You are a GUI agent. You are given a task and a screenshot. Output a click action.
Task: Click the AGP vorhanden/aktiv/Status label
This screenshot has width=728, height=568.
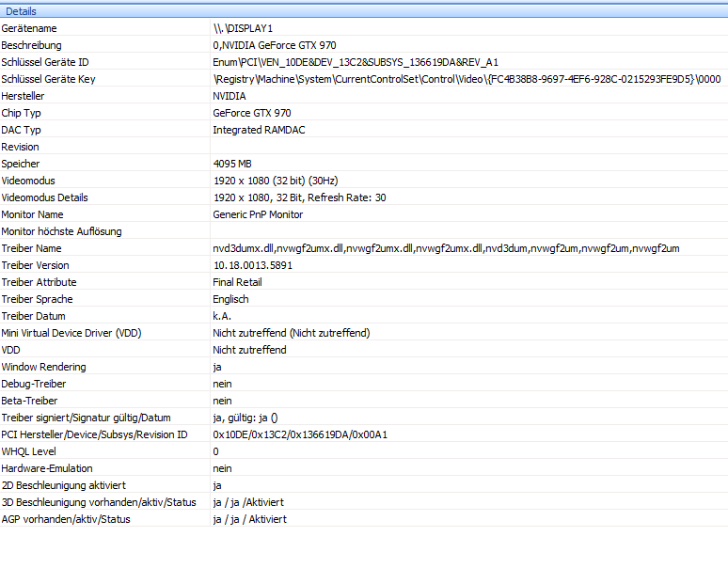[x=66, y=520]
